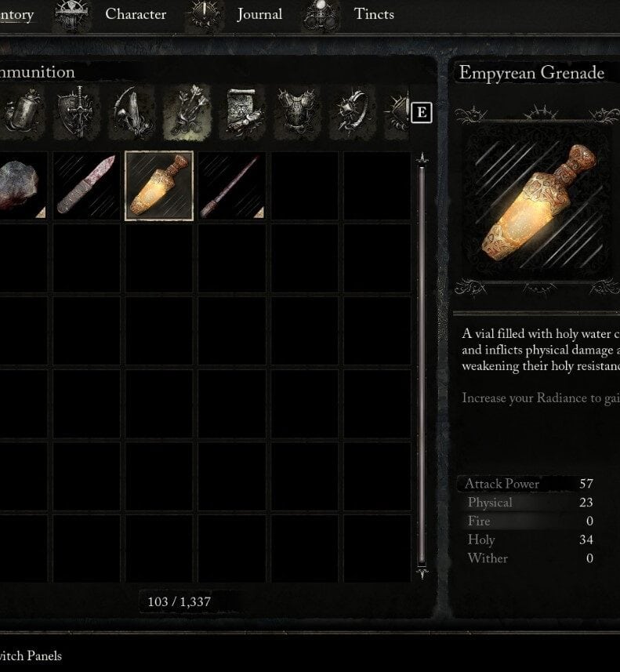Go to the Tincts tab
The height and width of the screenshot is (672, 620).
pos(374,14)
